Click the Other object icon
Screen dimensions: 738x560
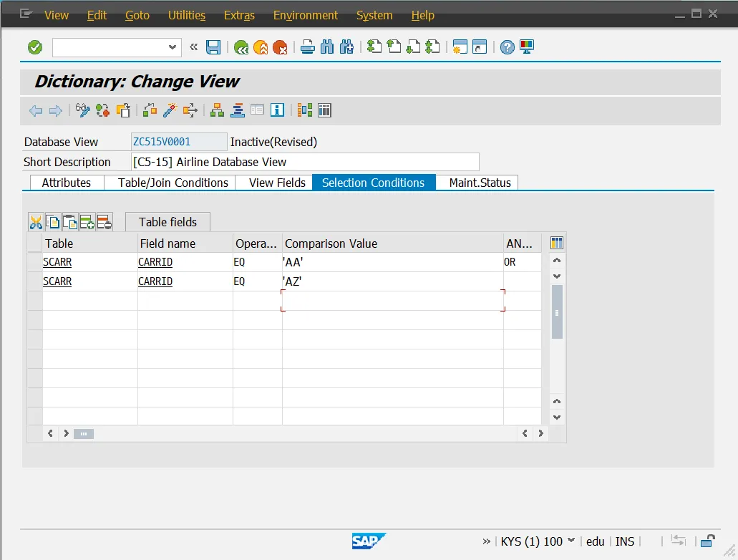(123, 110)
